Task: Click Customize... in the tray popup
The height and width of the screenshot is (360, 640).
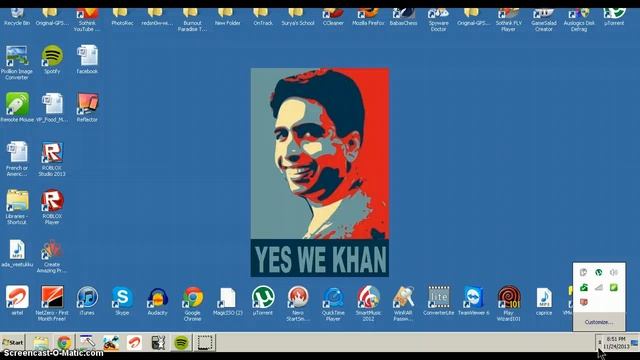Action: pyautogui.click(x=598, y=322)
